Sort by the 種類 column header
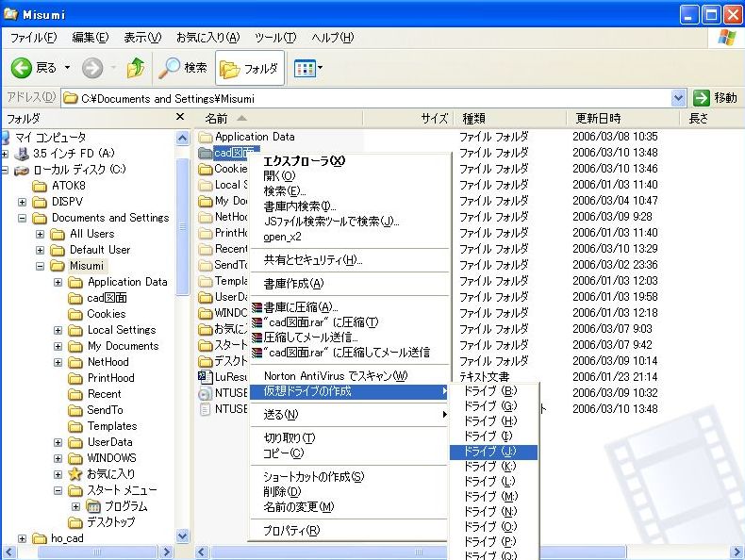Image resolution: width=745 pixels, height=560 pixels. click(x=510, y=118)
